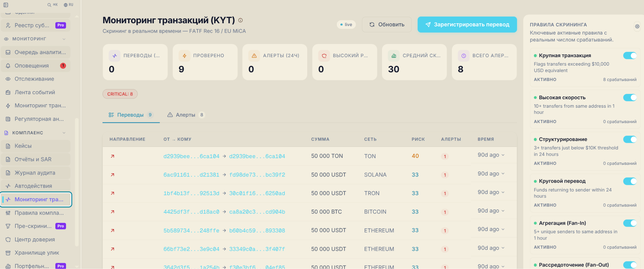Open Автодействия in sidebar
The width and height of the screenshot is (644, 269).
(x=36, y=186)
